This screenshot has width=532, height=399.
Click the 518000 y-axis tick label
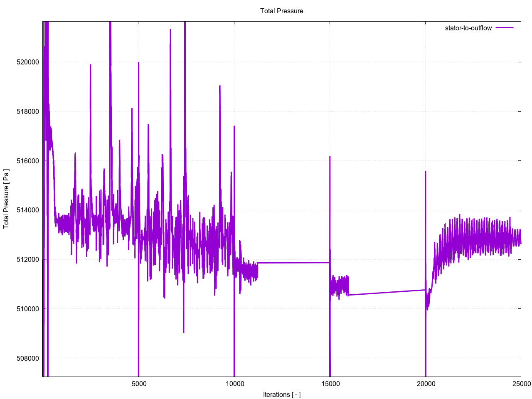point(28,112)
